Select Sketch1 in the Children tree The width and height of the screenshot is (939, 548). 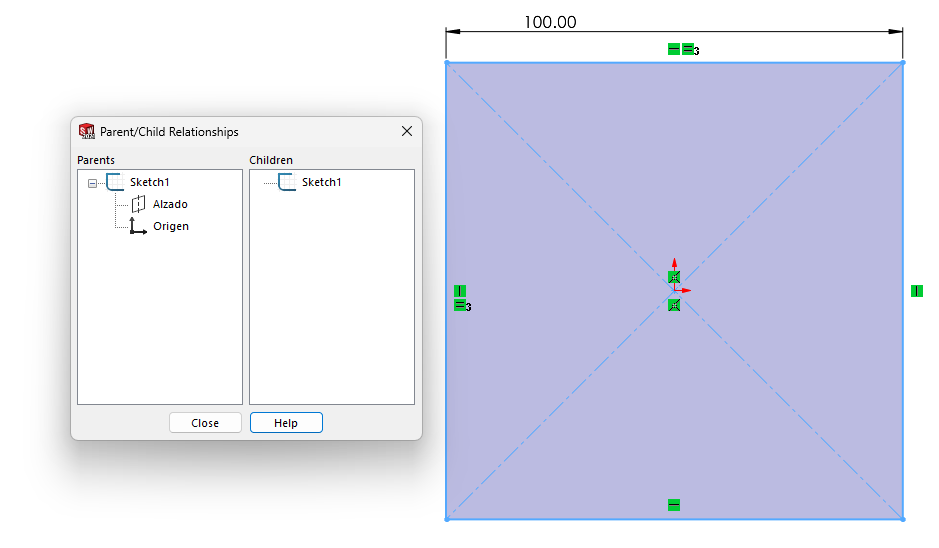[x=321, y=182]
